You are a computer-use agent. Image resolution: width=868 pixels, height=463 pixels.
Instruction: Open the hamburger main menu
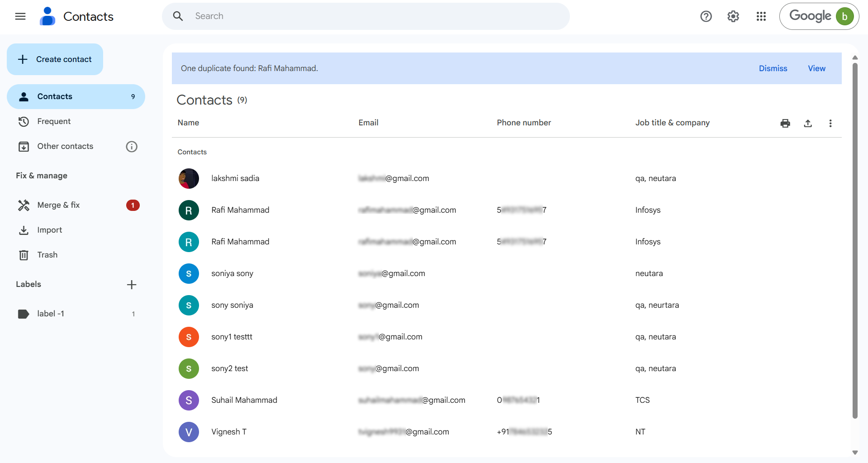[x=20, y=16]
